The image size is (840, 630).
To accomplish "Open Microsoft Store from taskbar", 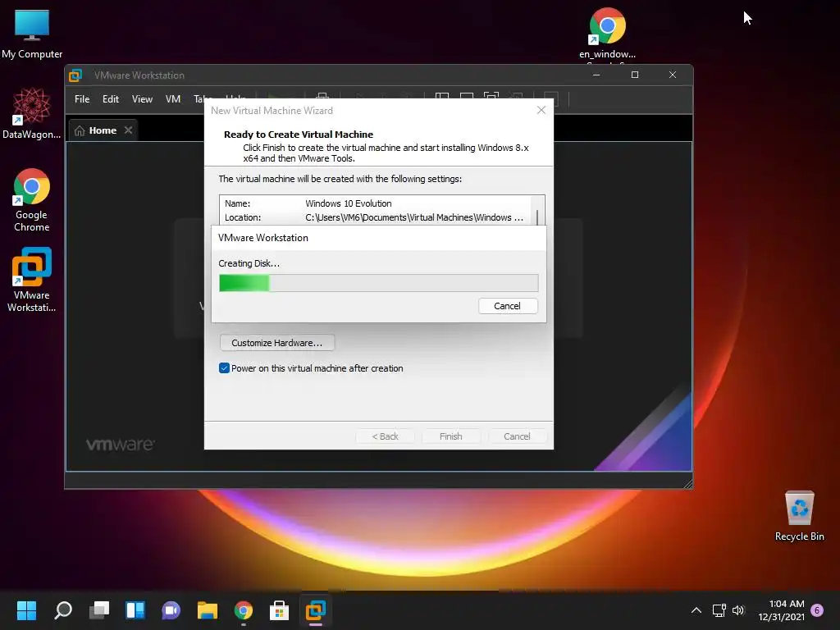I will (279, 609).
